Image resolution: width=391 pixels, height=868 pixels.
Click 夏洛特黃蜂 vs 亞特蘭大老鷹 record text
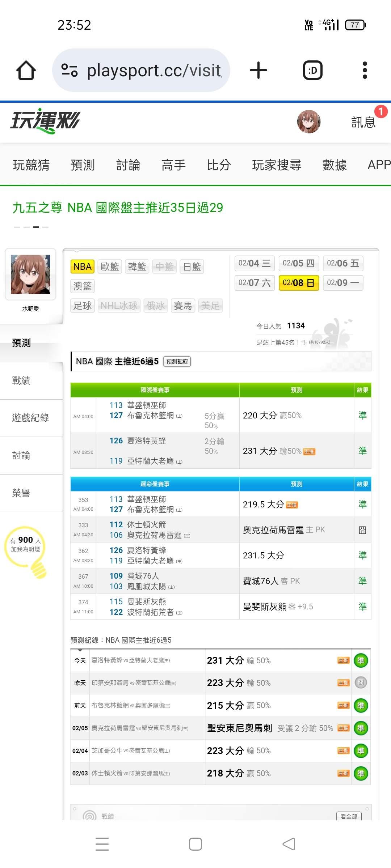[x=131, y=660]
